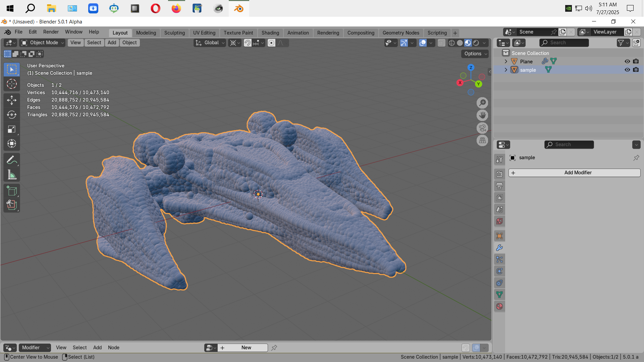Select the Cursor tool

[12, 84]
